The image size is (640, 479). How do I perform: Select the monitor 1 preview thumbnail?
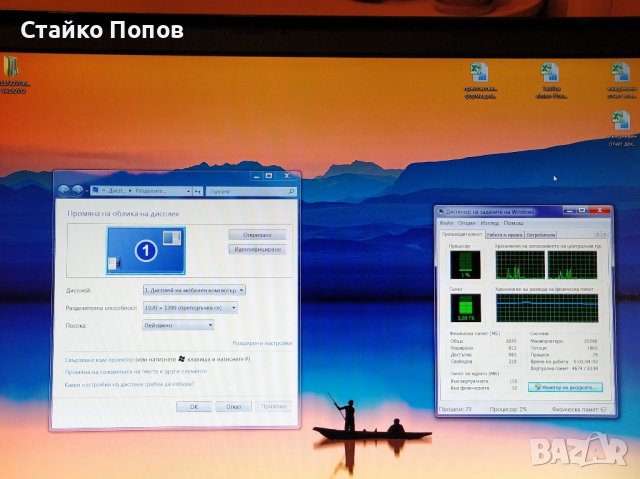[x=146, y=251]
